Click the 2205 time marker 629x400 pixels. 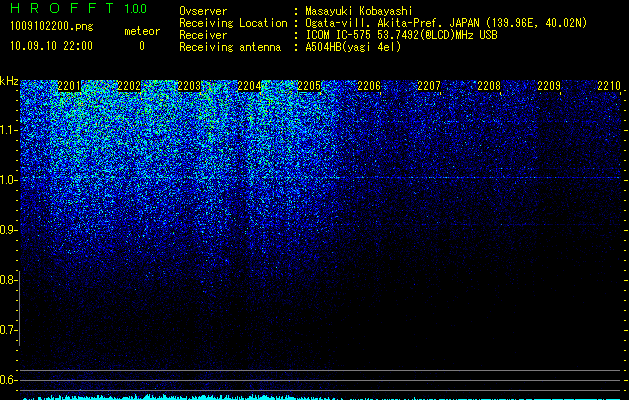[x=309, y=86]
